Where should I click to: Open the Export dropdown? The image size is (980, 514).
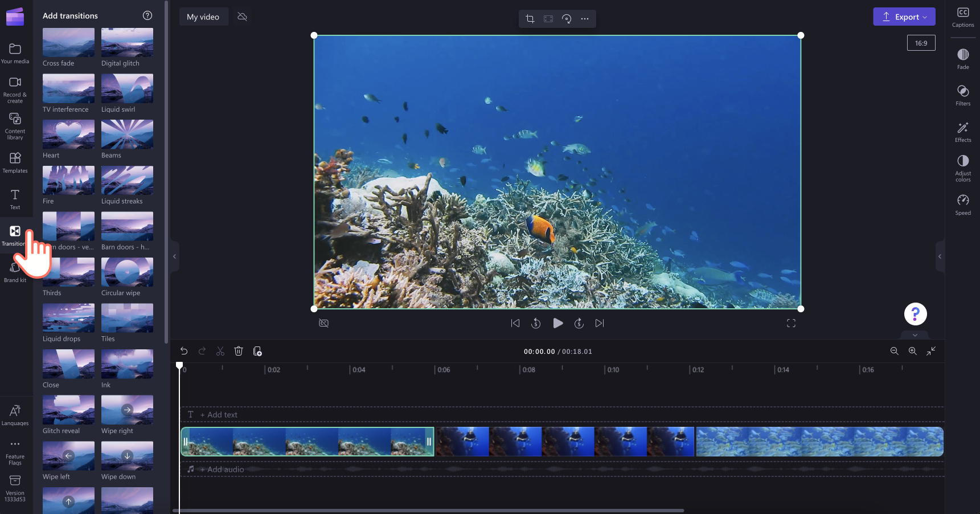pos(904,17)
